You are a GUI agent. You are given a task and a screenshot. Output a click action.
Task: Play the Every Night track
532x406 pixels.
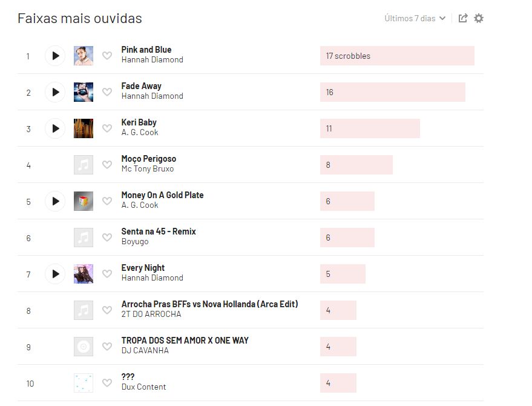(55, 274)
